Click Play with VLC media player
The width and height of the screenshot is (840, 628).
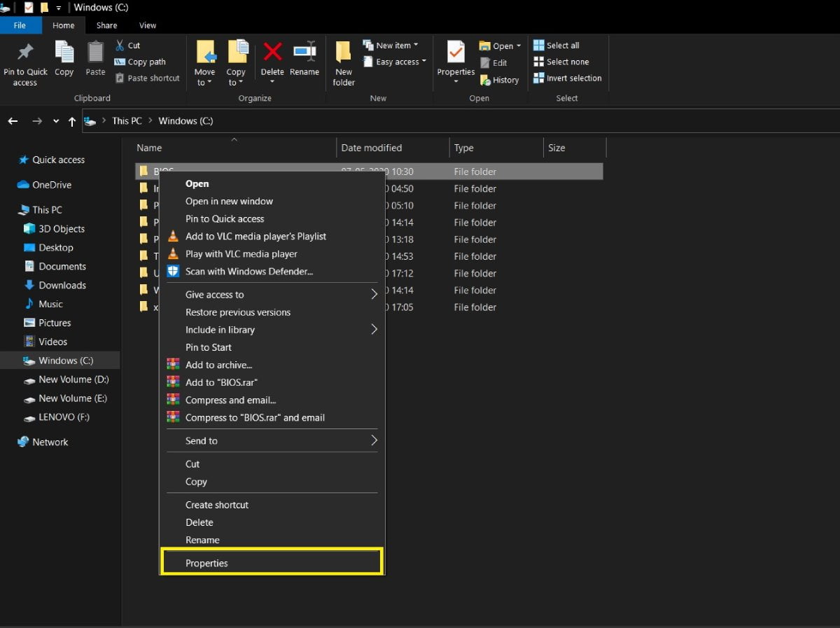pos(241,253)
